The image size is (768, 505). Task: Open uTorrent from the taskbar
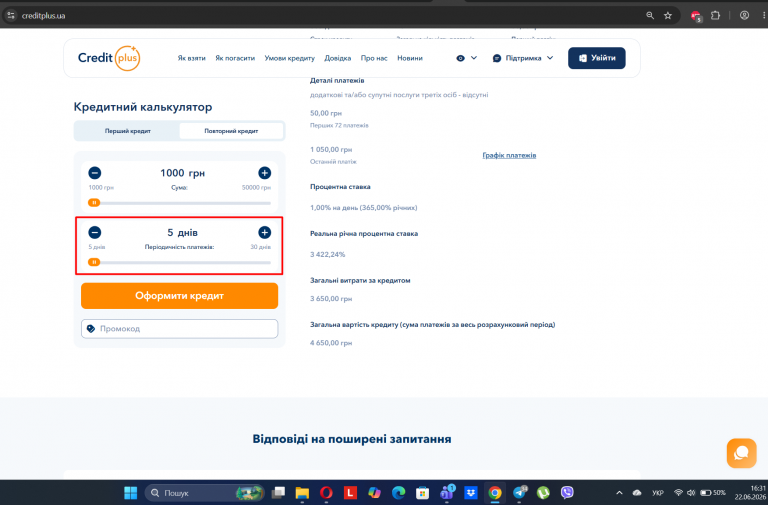pyautogui.click(x=543, y=493)
